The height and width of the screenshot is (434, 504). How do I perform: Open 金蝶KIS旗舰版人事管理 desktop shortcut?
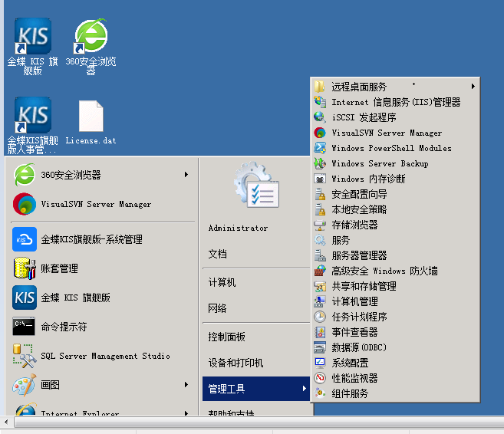[x=32, y=125]
